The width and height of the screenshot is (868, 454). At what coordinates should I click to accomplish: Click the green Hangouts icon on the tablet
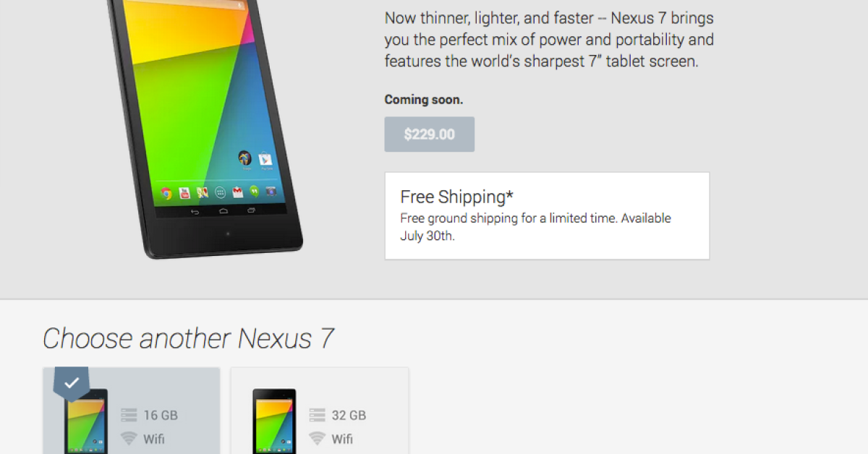point(255,192)
